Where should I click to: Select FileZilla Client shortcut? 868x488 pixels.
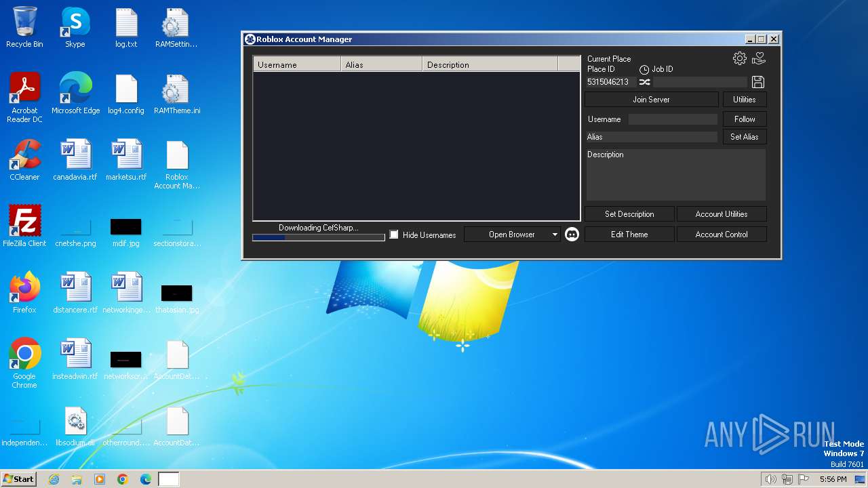tap(24, 226)
